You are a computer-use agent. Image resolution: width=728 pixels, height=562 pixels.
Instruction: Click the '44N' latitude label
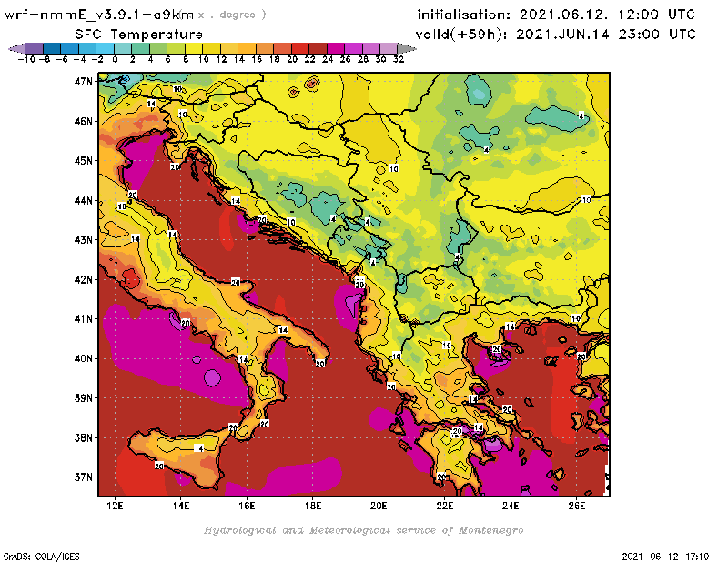click(x=84, y=200)
